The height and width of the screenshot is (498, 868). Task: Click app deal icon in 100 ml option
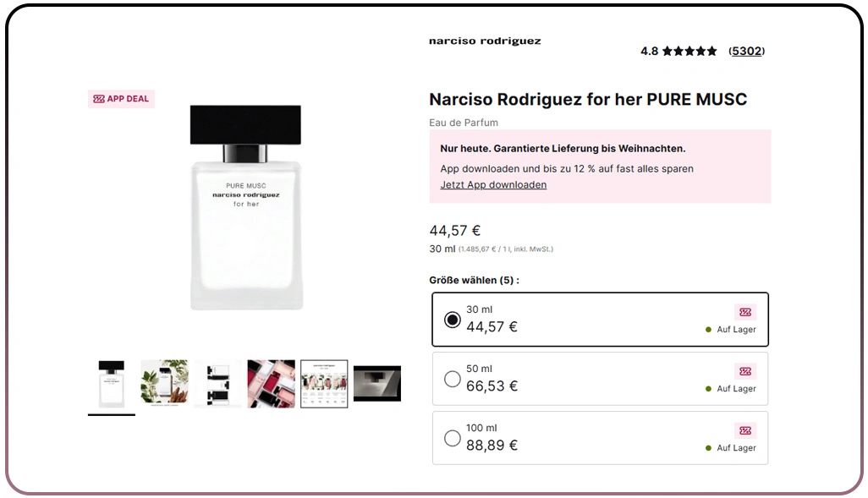(745, 430)
